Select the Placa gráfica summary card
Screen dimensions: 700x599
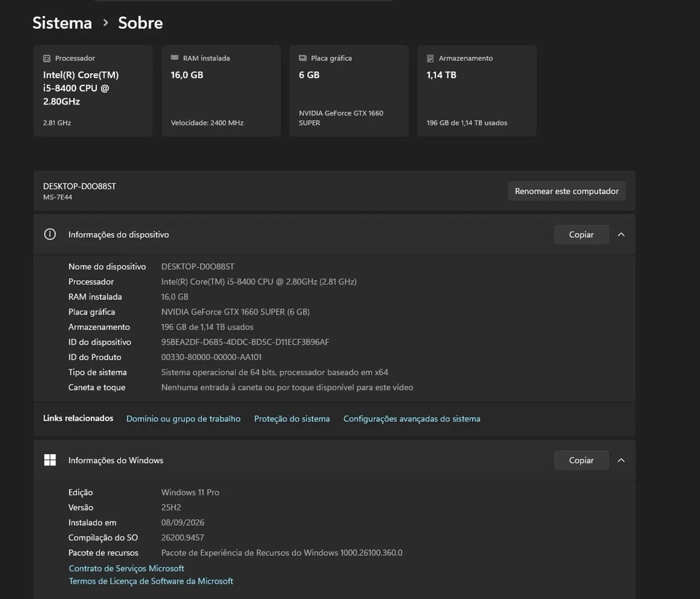349,91
